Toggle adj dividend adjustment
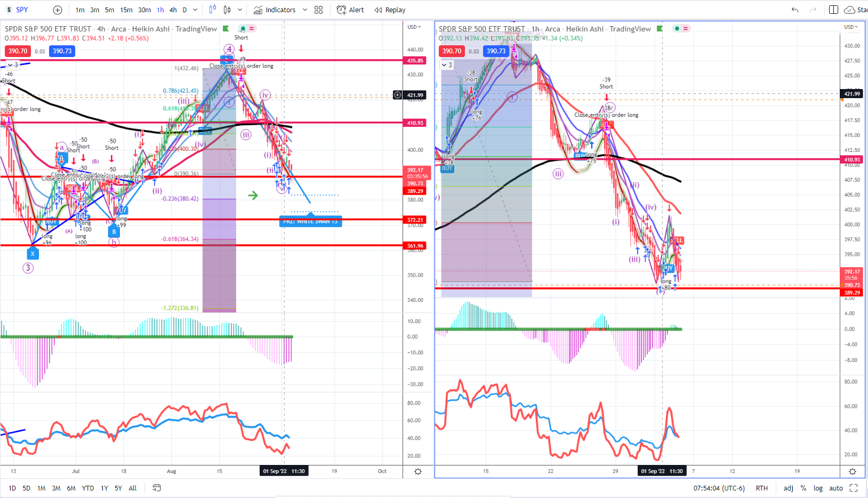 789,488
